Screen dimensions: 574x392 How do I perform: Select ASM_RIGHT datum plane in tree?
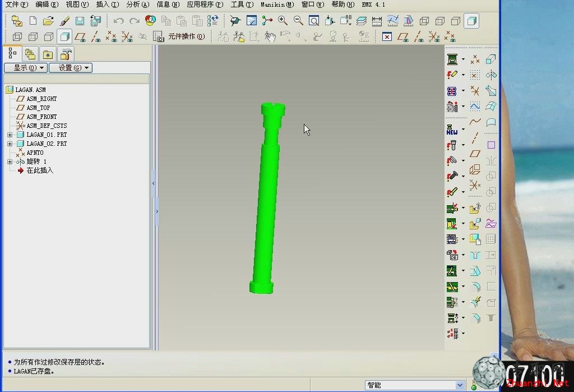41,99
